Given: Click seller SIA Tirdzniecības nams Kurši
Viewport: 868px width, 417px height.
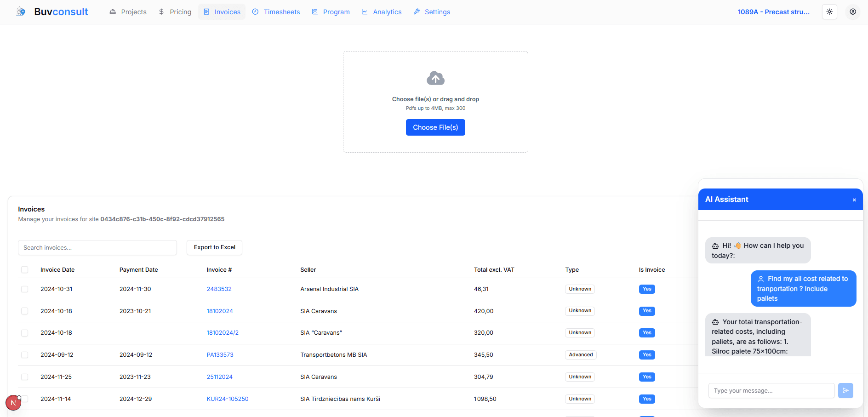Looking at the screenshot, I should [x=340, y=399].
